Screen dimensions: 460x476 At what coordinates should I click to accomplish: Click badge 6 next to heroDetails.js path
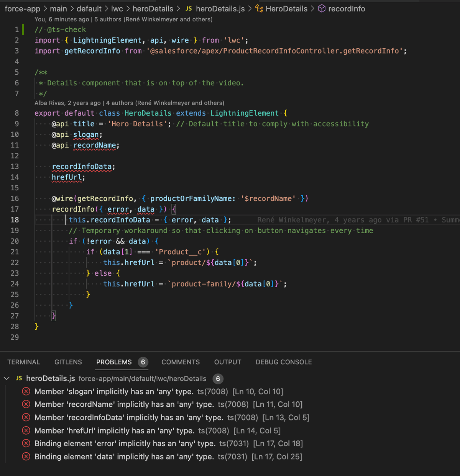click(x=218, y=379)
